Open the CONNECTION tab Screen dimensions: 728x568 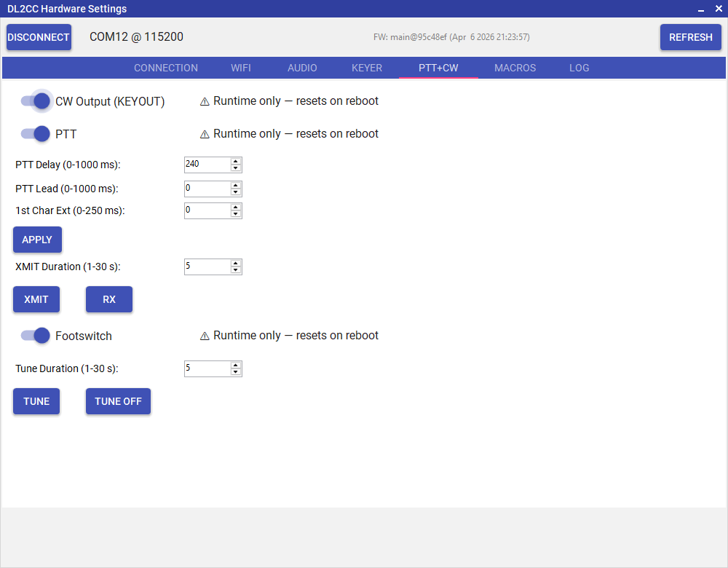pyautogui.click(x=166, y=68)
